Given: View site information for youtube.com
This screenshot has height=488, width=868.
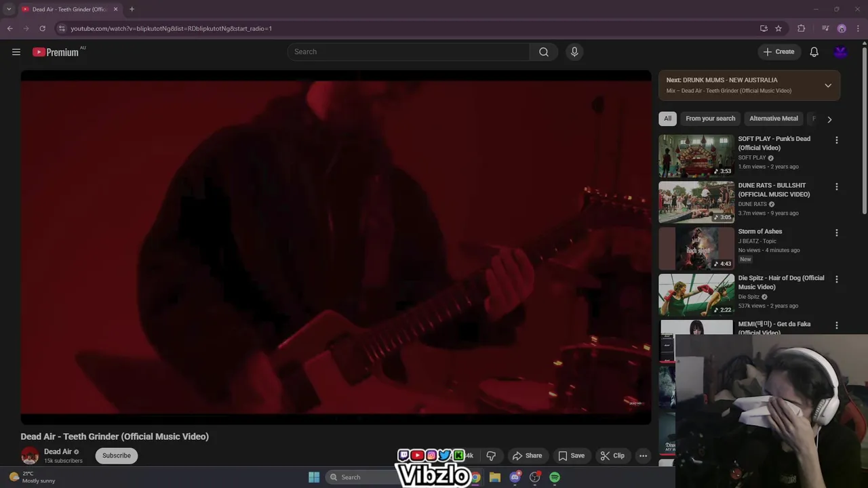Looking at the screenshot, I should [62, 28].
